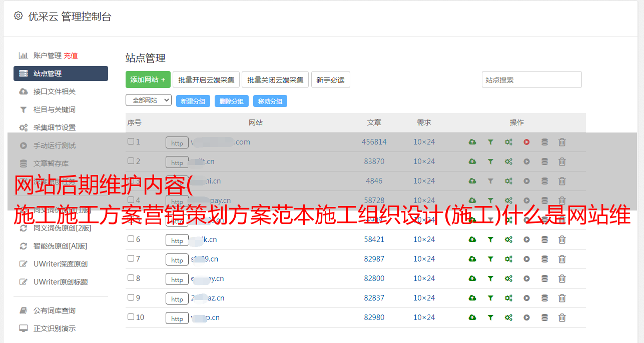Click the 10×24 value in row 9
This screenshot has width=644, height=343.
click(x=424, y=298)
